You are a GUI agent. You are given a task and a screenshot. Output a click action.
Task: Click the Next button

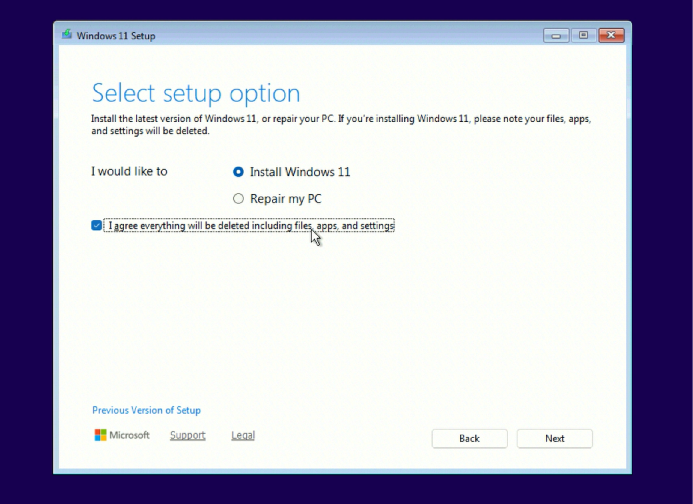(555, 439)
